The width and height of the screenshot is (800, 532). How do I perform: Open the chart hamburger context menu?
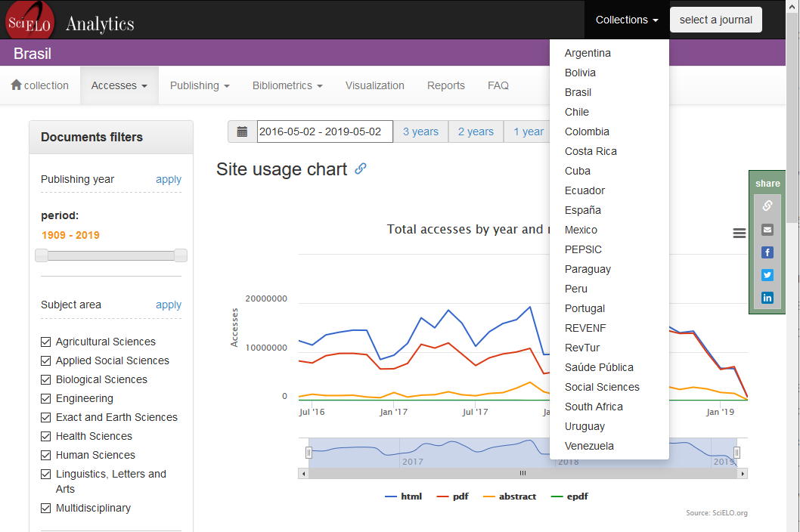[740, 234]
